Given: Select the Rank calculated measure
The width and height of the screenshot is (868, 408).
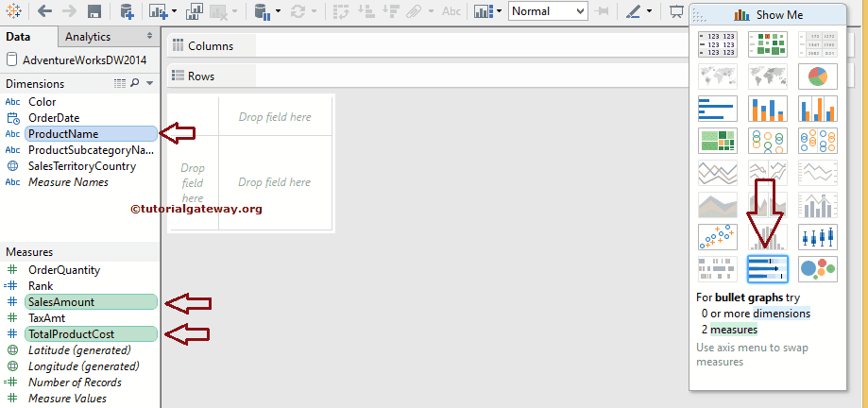Looking at the screenshot, I should 41,286.
